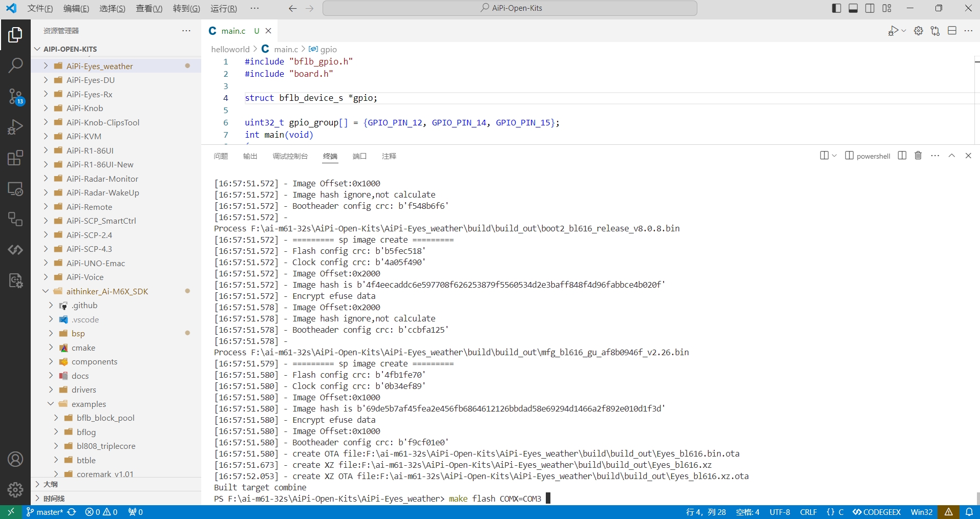This screenshot has width=980, height=519.
Task: Open terminal panel more actions ellipsis
Action: pos(935,156)
